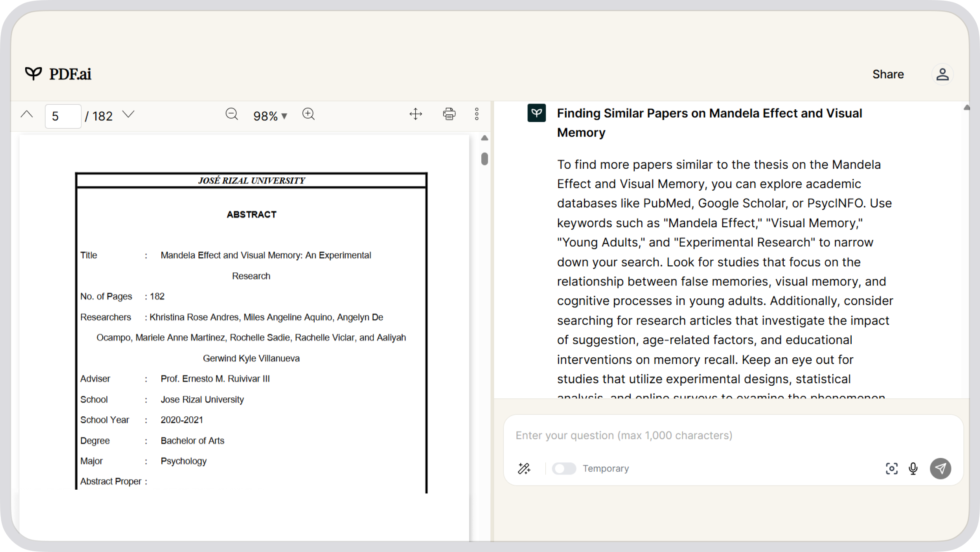This screenshot has height=552, width=980.
Task: Click the ABSTRACT heading in the PDF
Action: (252, 215)
